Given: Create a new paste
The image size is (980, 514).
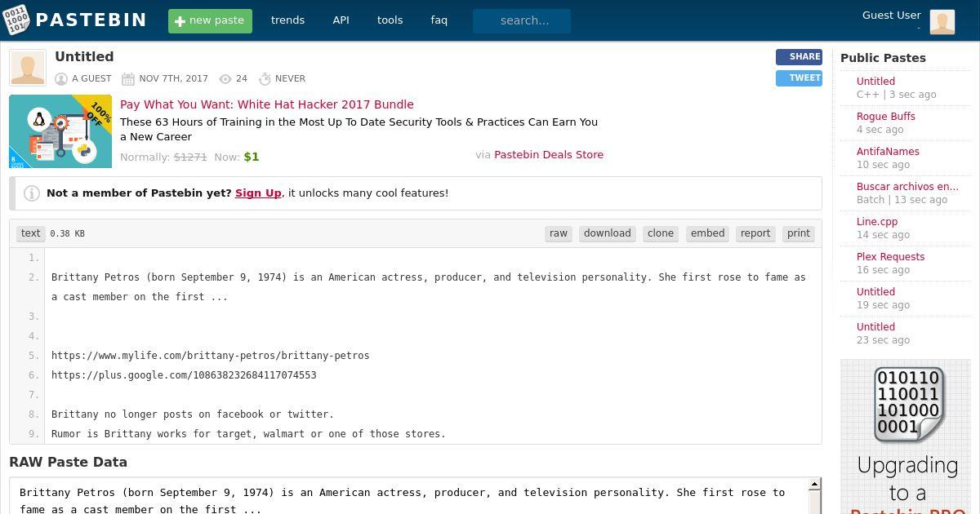Looking at the screenshot, I should (210, 21).
